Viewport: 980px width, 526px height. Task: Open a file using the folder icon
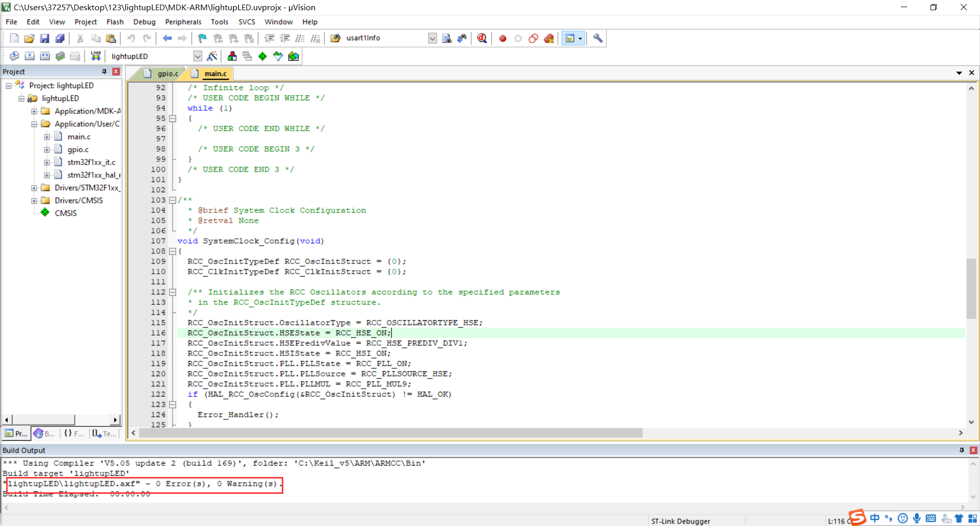coord(30,38)
